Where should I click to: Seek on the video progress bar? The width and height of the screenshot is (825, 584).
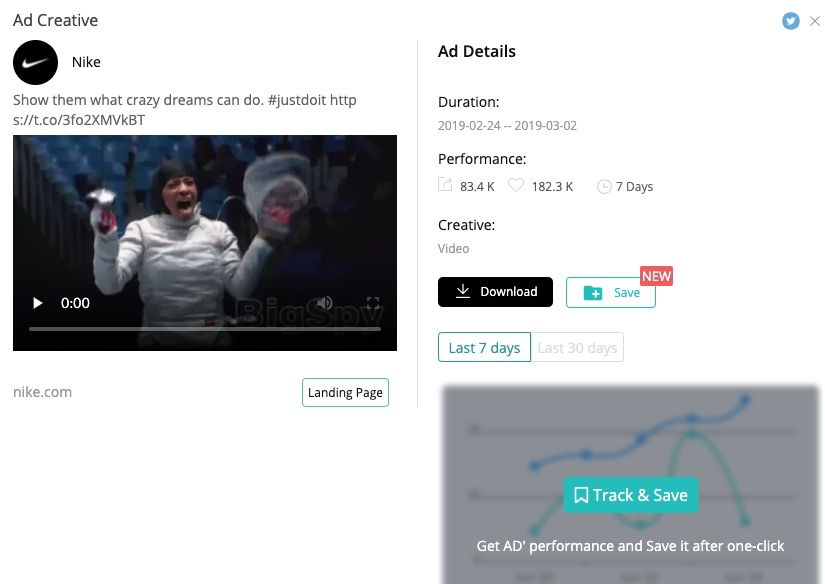(205, 329)
